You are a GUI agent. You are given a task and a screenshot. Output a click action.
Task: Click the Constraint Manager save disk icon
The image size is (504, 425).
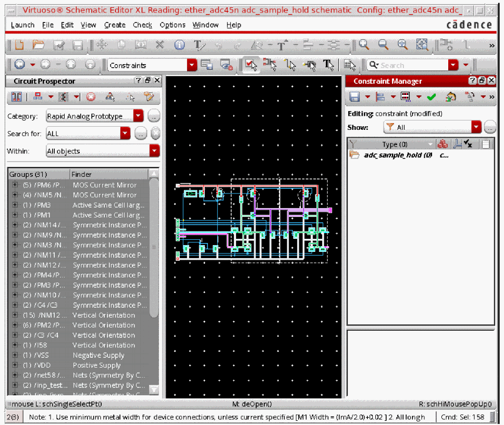355,96
